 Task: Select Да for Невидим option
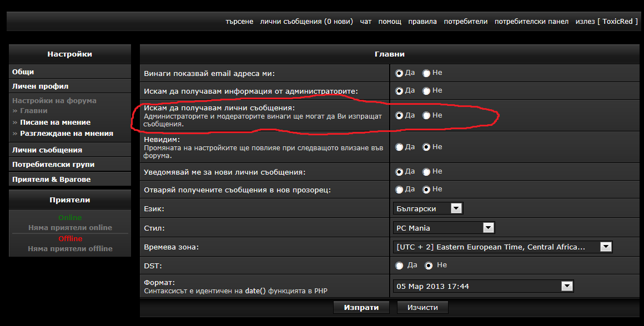pyautogui.click(x=399, y=147)
